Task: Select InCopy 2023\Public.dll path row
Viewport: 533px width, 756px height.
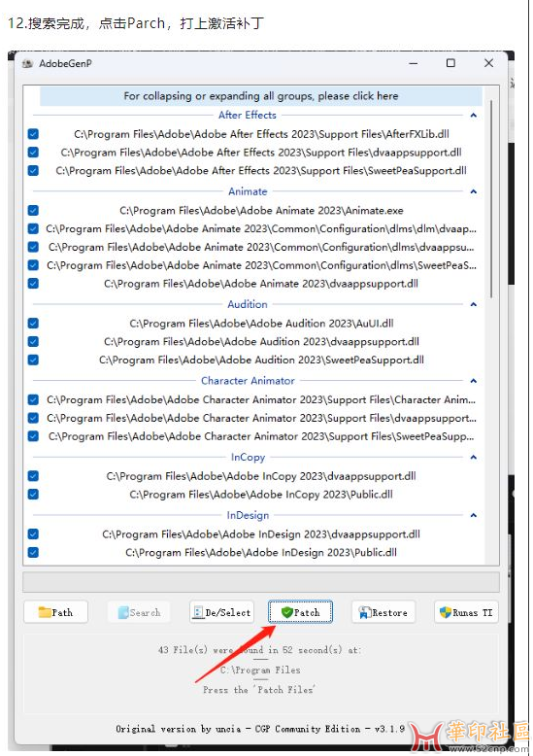Action: pyautogui.click(x=261, y=495)
